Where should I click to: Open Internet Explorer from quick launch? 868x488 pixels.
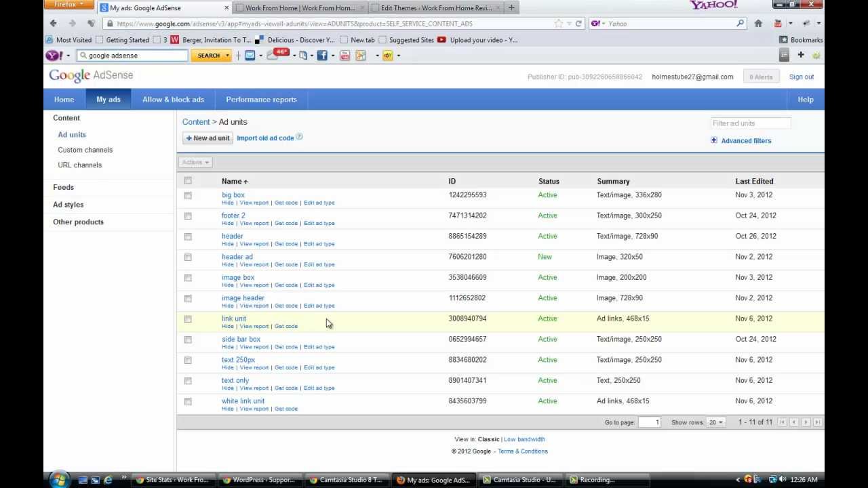click(x=107, y=480)
